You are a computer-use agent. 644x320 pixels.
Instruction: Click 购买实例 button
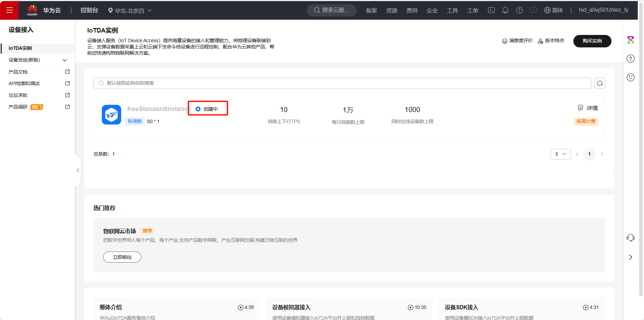592,41
